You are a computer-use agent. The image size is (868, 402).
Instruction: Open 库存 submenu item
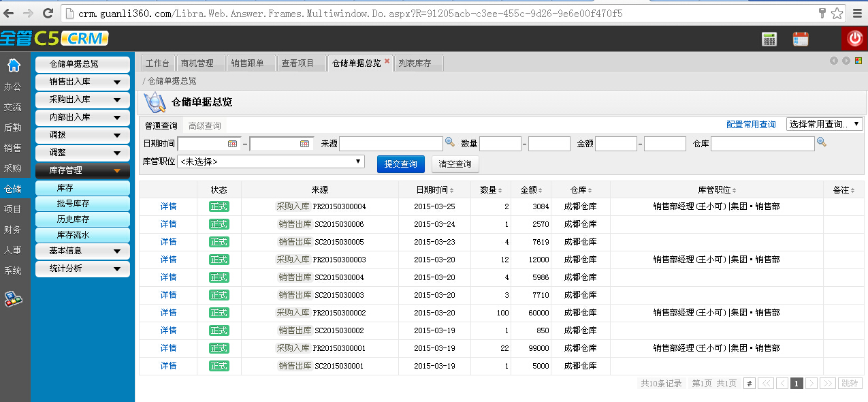tap(82, 187)
